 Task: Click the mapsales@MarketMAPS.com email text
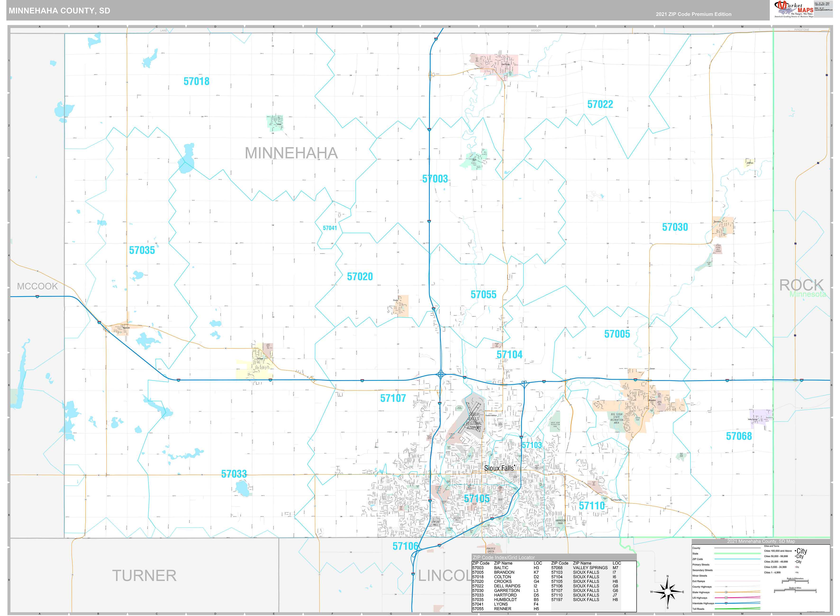823,10
